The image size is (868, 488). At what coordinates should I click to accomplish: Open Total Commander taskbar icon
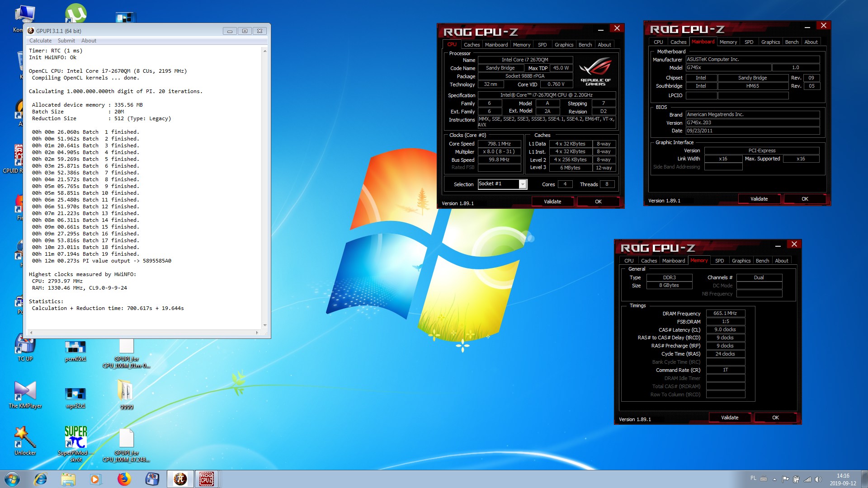[152, 479]
